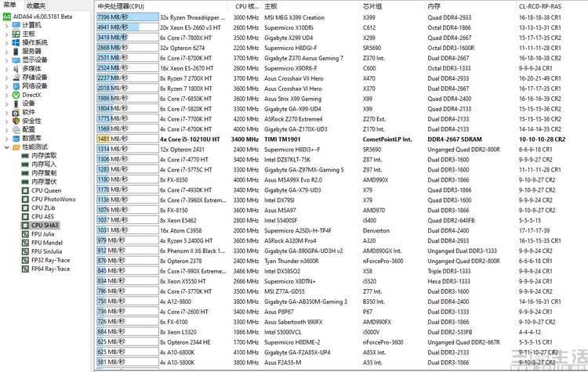Expand the DirectX tree node arrow
Image resolution: width=588 pixels, height=372 pixels.
pyautogui.click(x=6, y=96)
